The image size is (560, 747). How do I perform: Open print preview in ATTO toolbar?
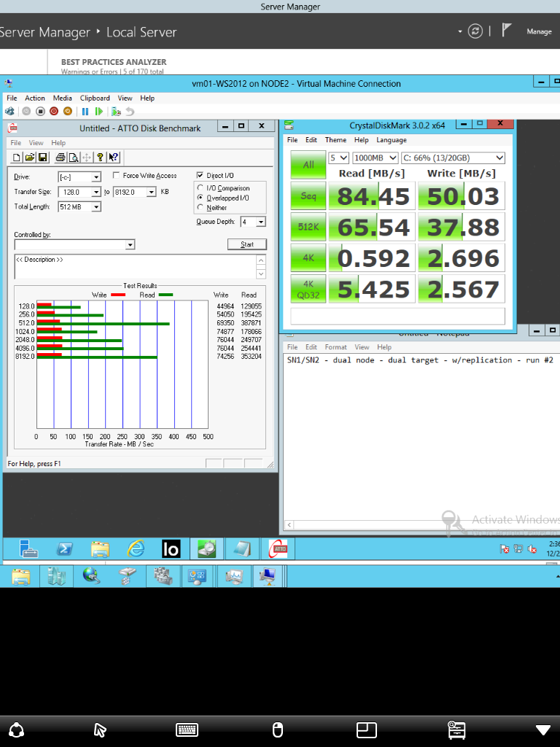(74, 158)
